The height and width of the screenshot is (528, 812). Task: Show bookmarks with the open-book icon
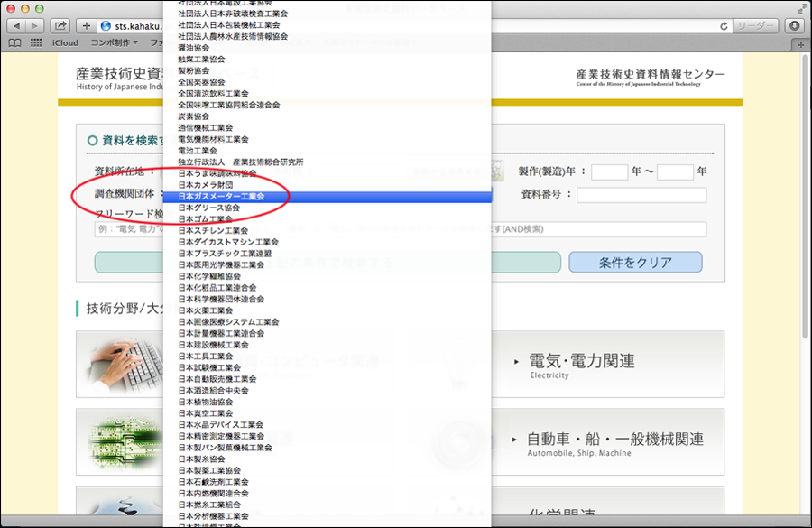point(15,43)
